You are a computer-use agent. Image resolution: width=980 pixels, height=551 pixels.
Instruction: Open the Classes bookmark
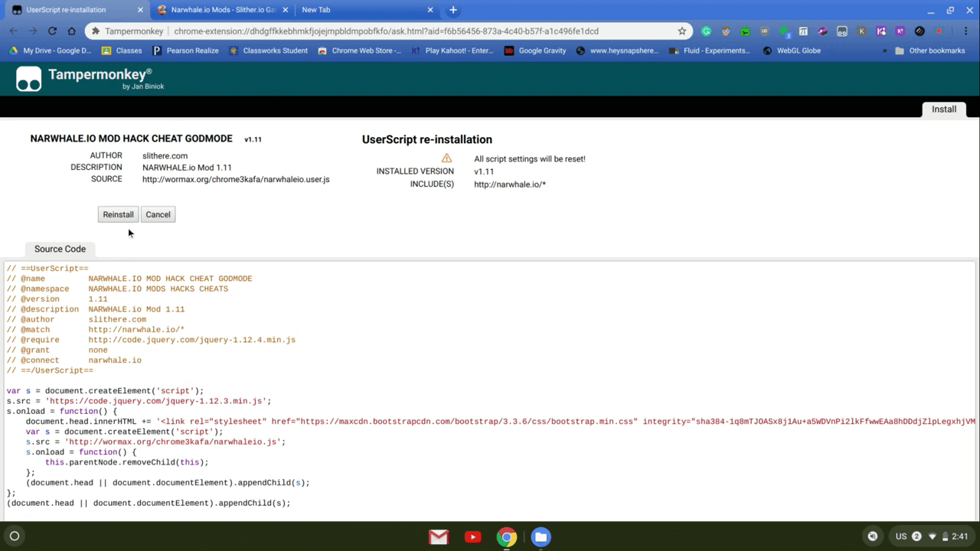click(121, 51)
